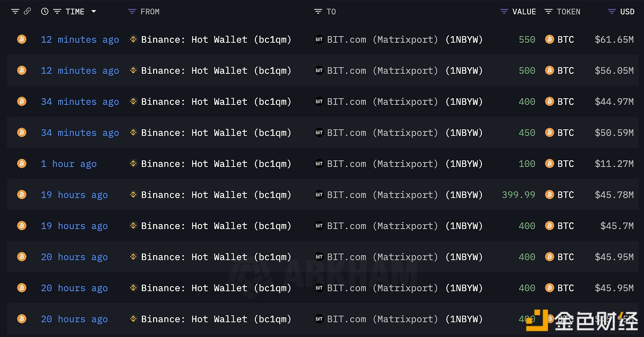This screenshot has height=337, width=644.
Task: Open Binance Hot Wallet in the 399.99 BTC row
Action: click(x=216, y=195)
